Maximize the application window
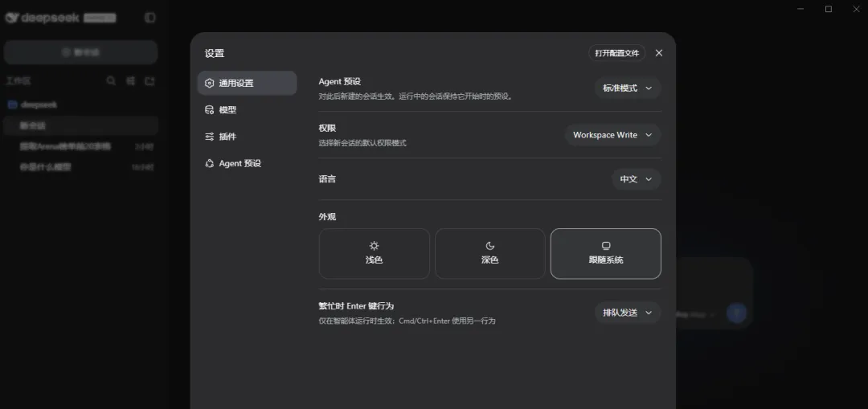868x409 pixels. tap(829, 8)
